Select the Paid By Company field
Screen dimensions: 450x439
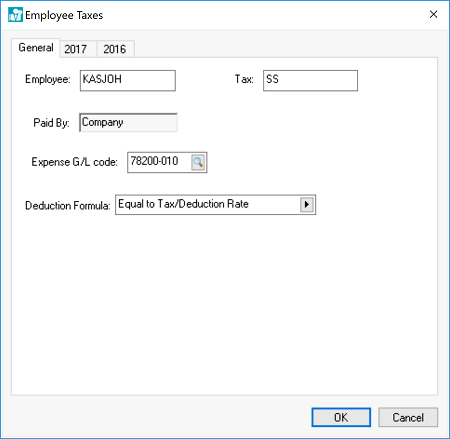click(128, 123)
